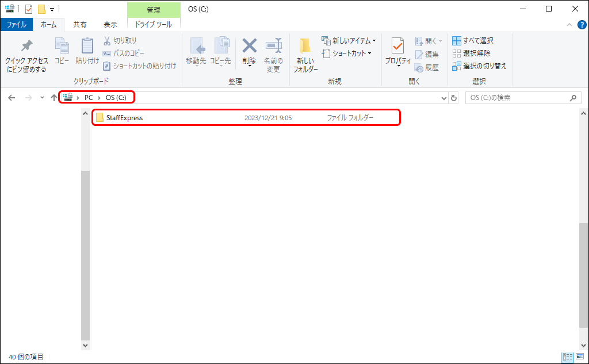The width and height of the screenshot is (589, 364).
Task: Click file list scroll down arrow
Action: click(x=583, y=345)
